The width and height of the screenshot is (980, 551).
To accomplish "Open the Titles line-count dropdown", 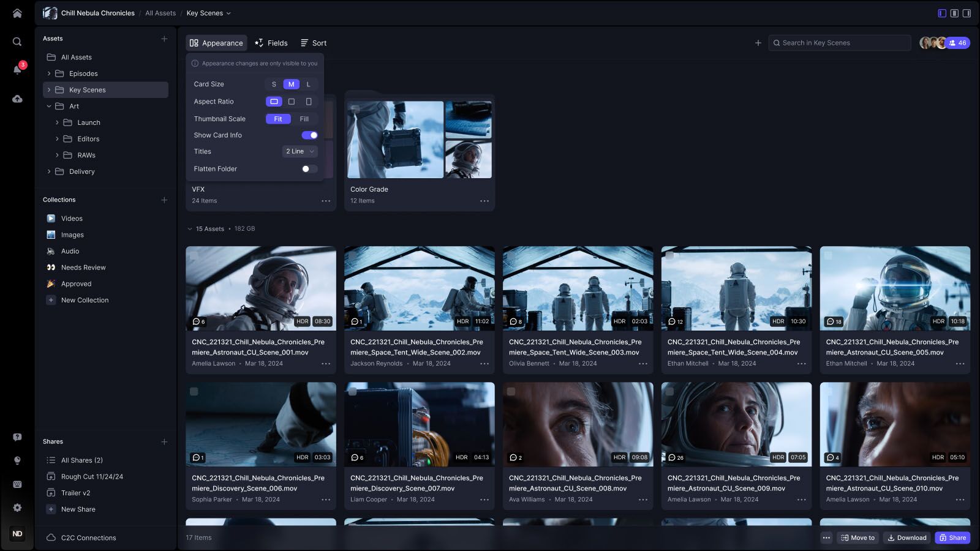I will click(x=299, y=151).
